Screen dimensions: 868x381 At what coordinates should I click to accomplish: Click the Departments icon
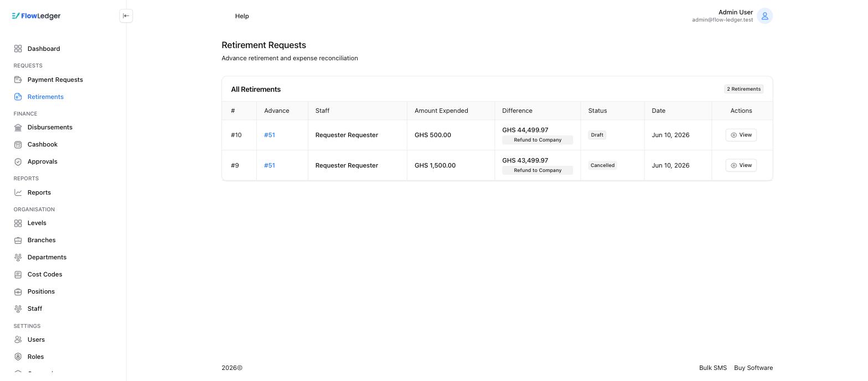[18, 257]
